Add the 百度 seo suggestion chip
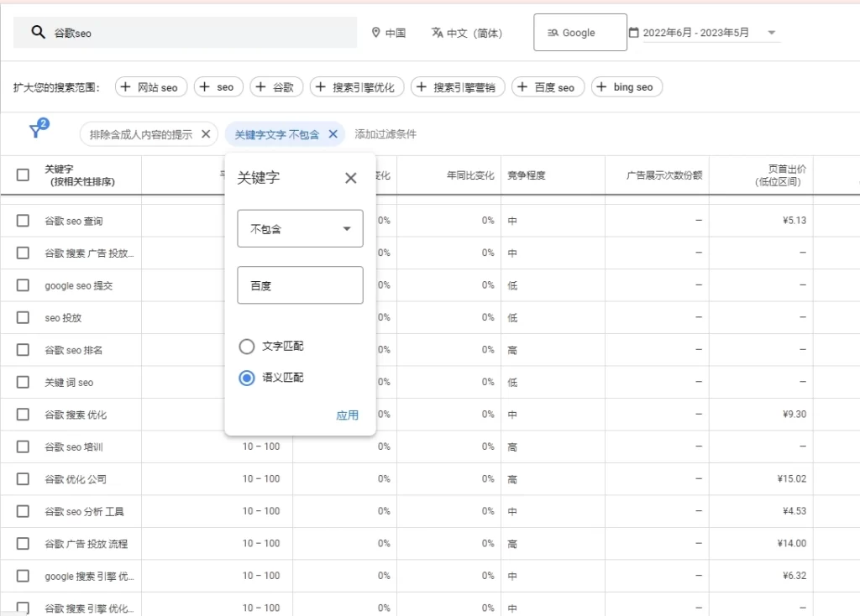The image size is (860, 616). [548, 87]
